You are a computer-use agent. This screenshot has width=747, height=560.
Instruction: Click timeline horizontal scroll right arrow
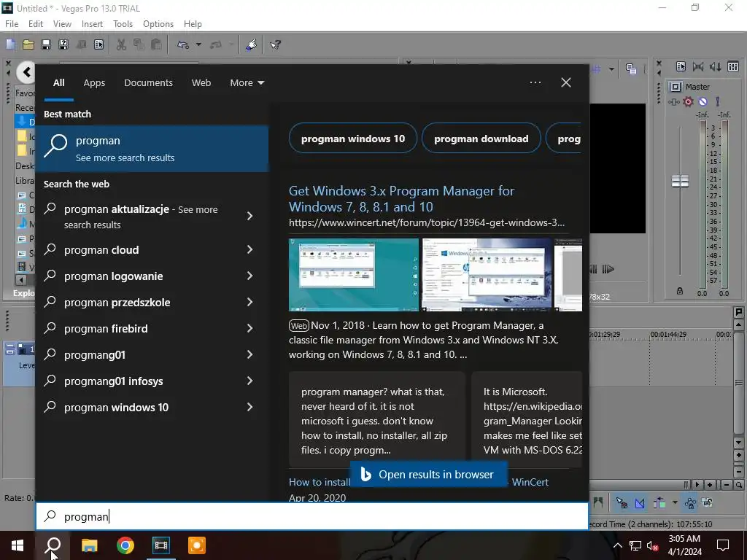[697, 485]
